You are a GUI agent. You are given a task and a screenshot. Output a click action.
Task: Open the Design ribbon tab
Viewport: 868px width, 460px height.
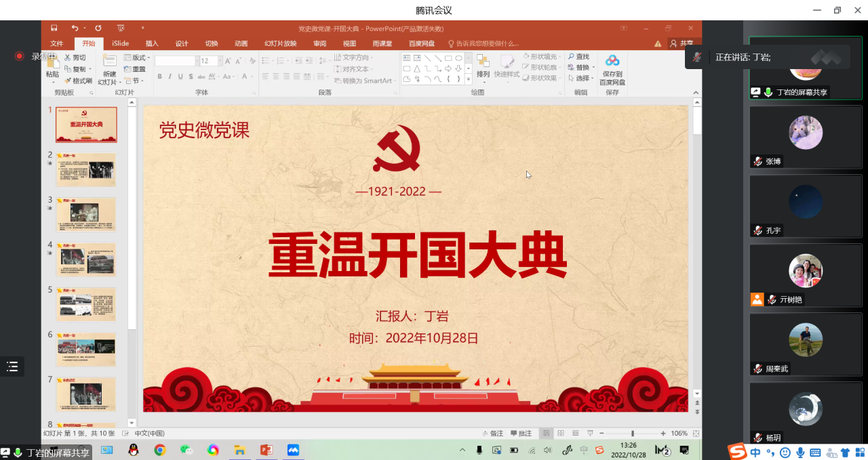[x=182, y=43]
